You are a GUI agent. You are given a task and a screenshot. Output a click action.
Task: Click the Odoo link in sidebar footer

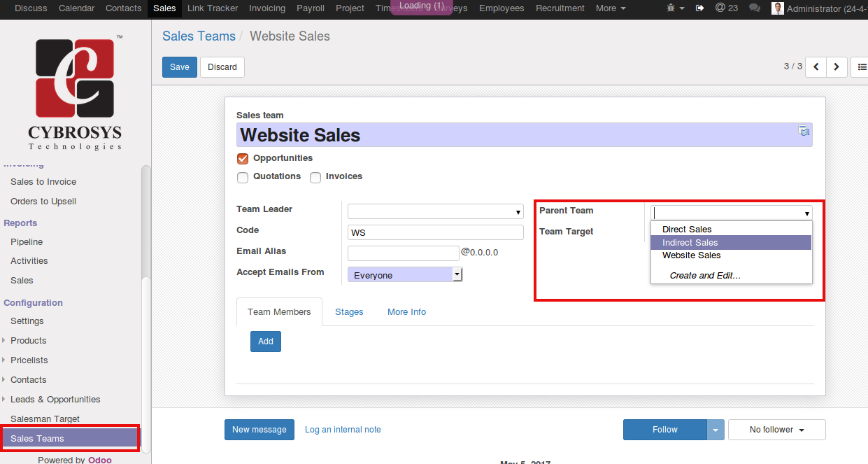point(100,460)
